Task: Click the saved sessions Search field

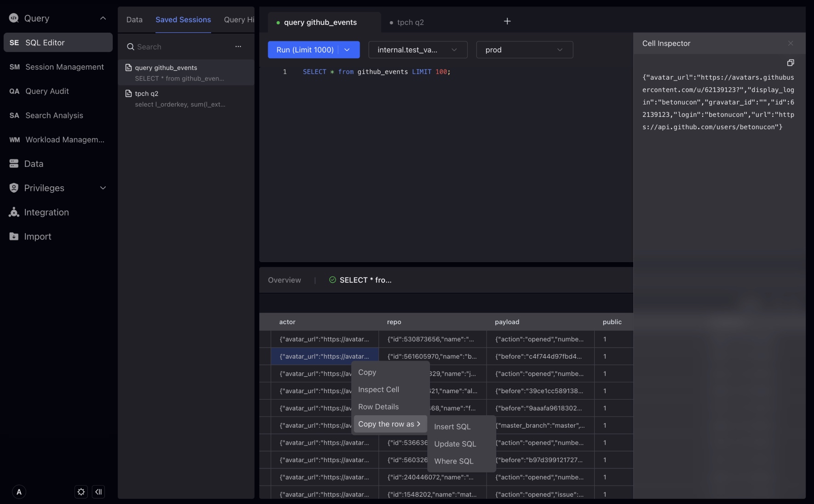Action: pyautogui.click(x=179, y=47)
